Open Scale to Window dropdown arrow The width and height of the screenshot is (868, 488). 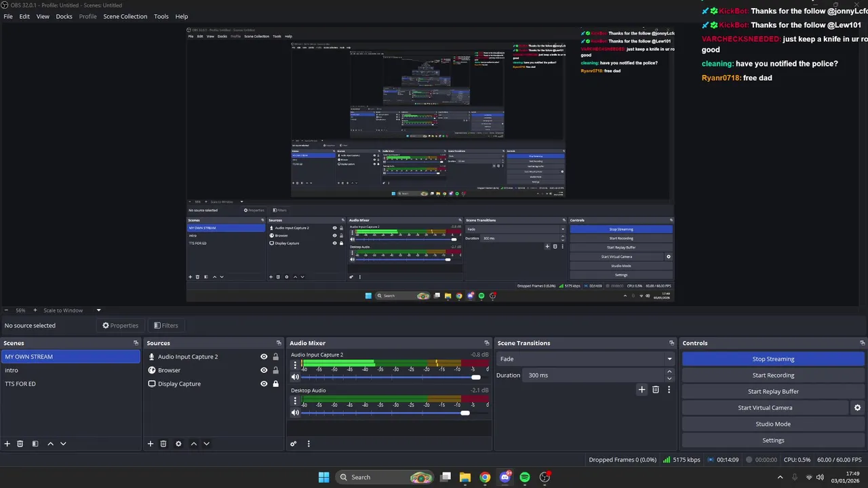point(98,310)
